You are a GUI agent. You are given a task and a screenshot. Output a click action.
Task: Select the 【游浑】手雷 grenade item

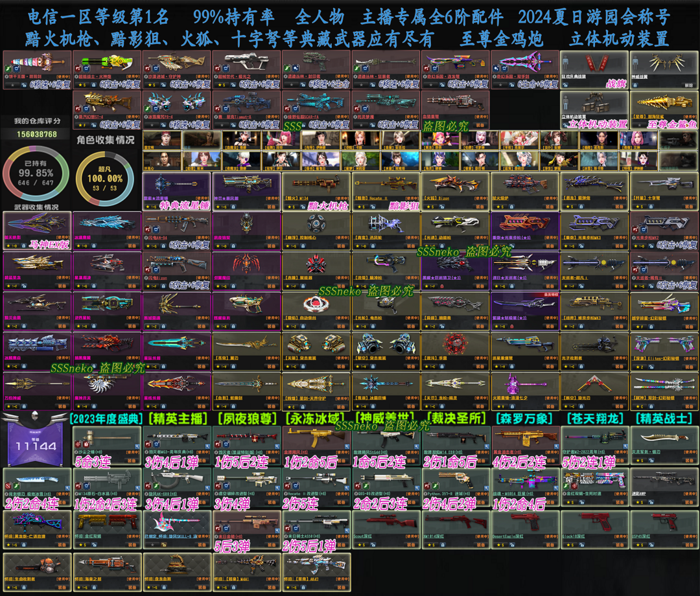click(456, 351)
